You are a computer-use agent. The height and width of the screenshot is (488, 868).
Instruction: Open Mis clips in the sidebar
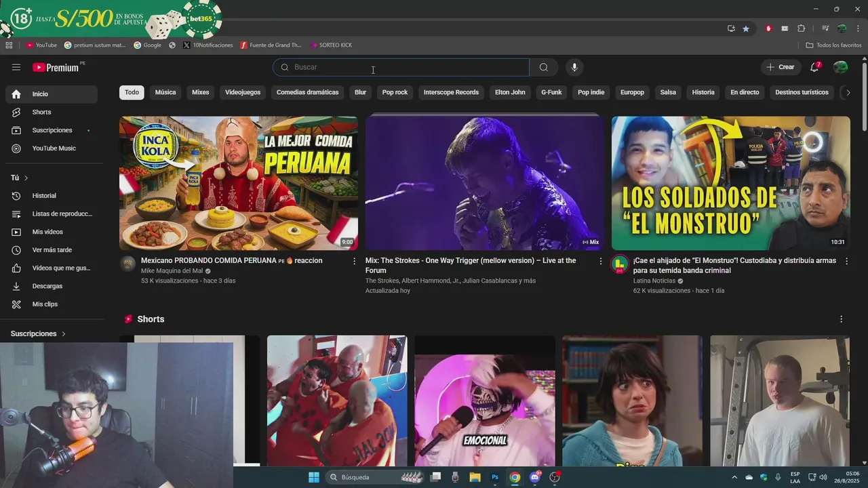click(52, 304)
